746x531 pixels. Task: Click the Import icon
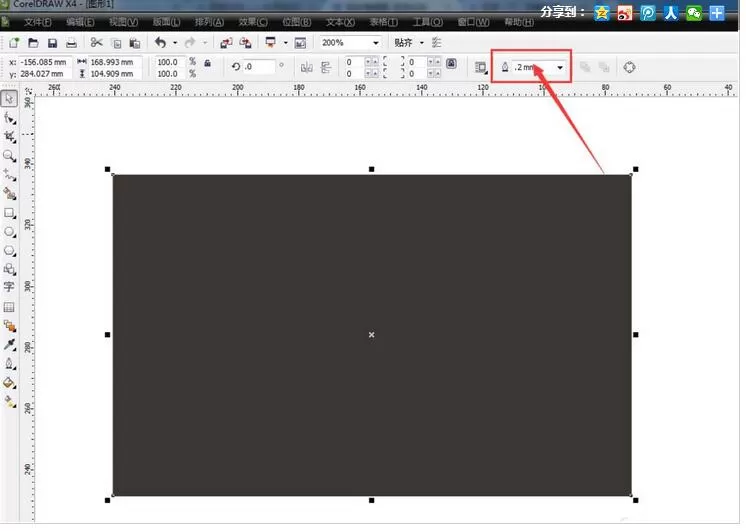[226, 43]
